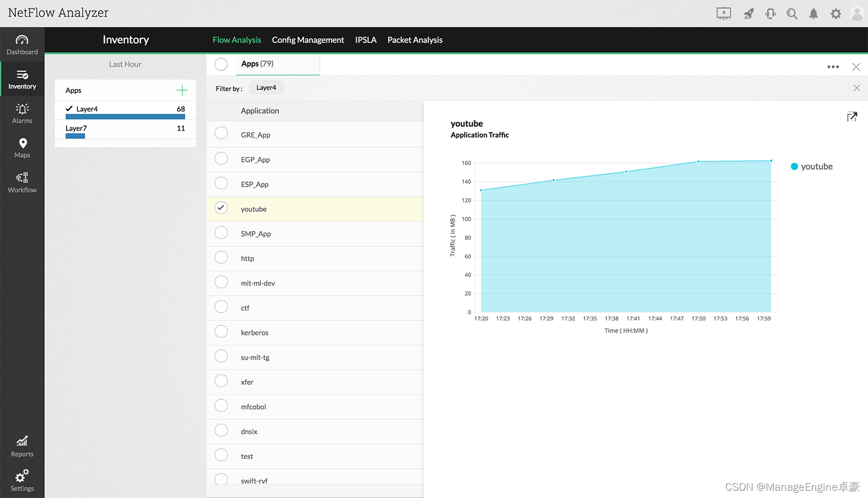This screenshot has height=498, width=868.
Task: Switch to Config Management tab
Action: click(308, 40)
